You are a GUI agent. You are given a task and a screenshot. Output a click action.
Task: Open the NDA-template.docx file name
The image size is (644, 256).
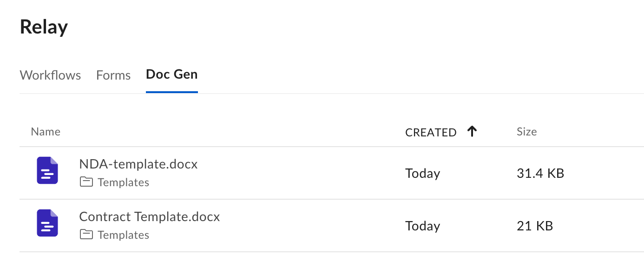pyautogui.click(x=138, y=164)
